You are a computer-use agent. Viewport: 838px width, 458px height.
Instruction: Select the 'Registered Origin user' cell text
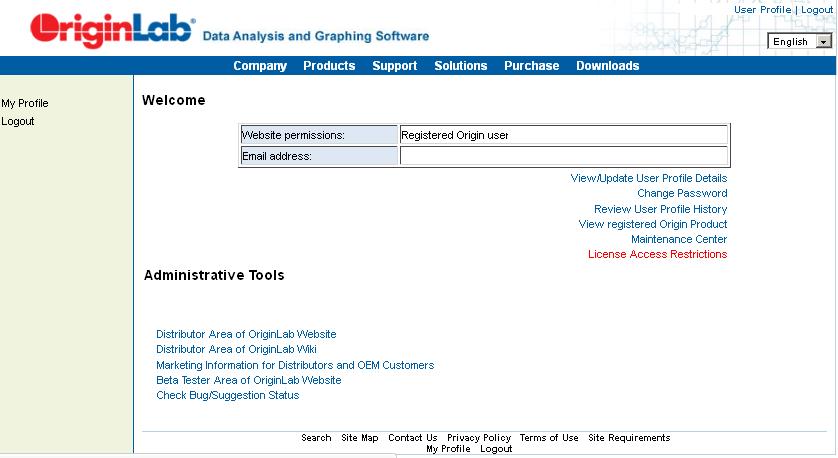coord(455,135)
